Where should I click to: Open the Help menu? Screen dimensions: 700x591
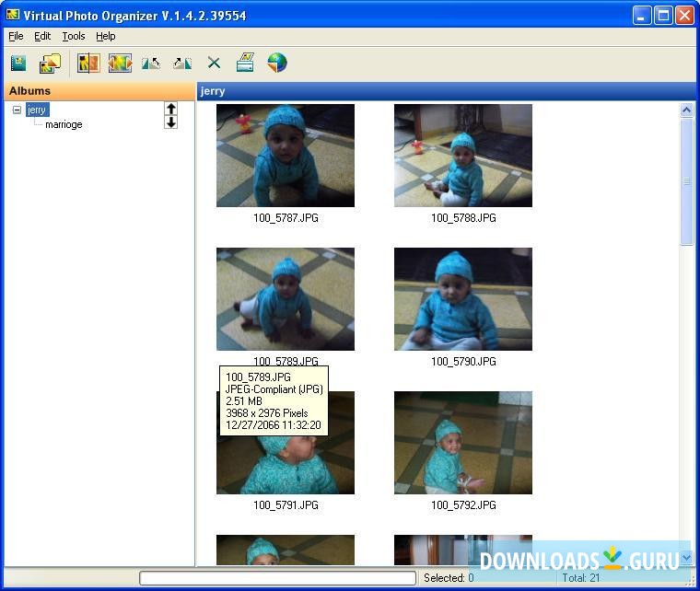(x=105, y=36)
